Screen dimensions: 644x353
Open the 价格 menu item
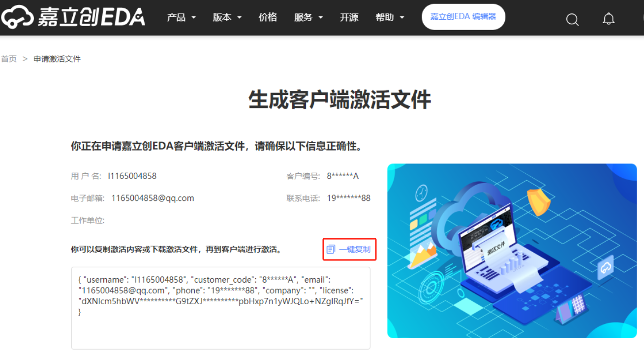[x=268, y=17]
